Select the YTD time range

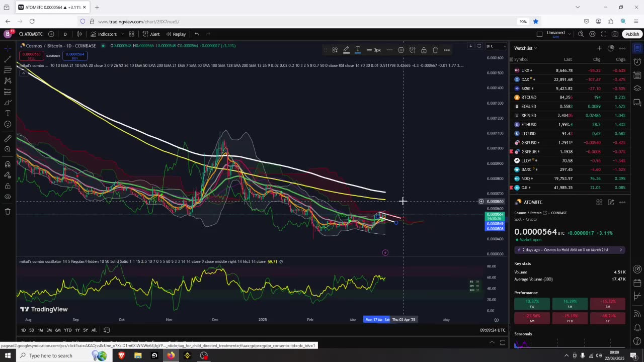point(67,330)
